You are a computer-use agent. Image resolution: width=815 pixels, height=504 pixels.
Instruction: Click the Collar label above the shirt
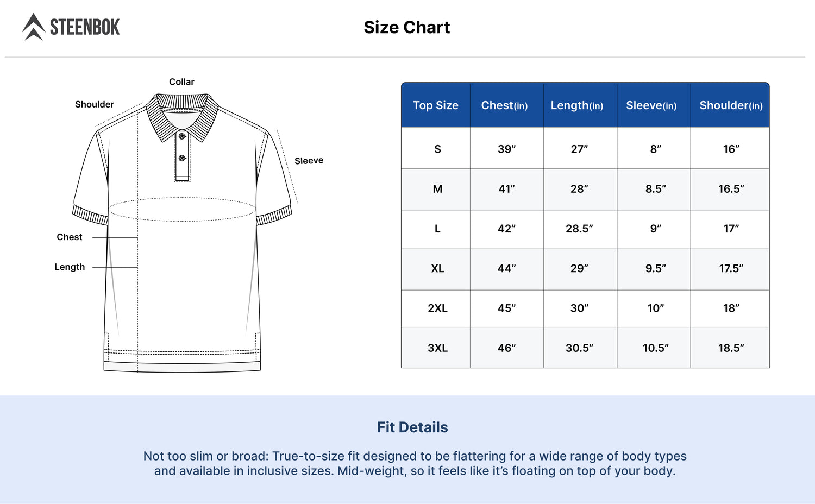(x=181, y=82)
